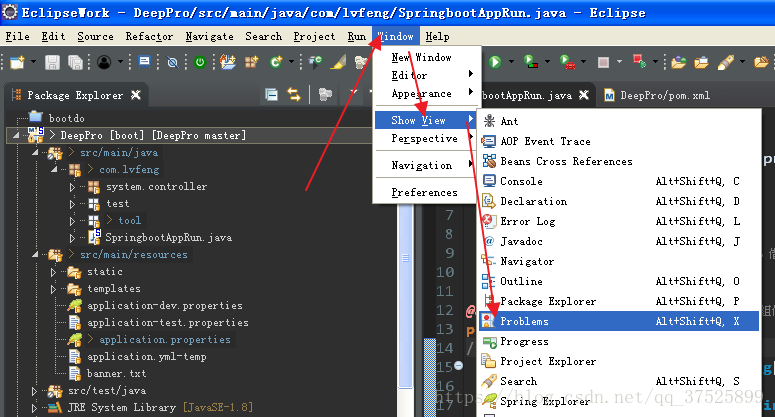
Task: Collapse the com.lvfeng package node
Action: click(x=54, y=169)
